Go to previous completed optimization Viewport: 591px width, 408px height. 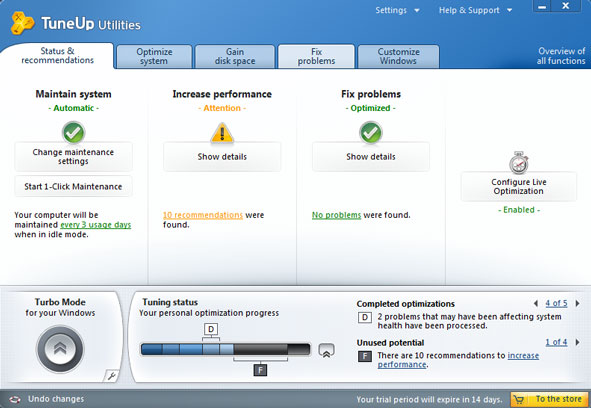[536, 303]
